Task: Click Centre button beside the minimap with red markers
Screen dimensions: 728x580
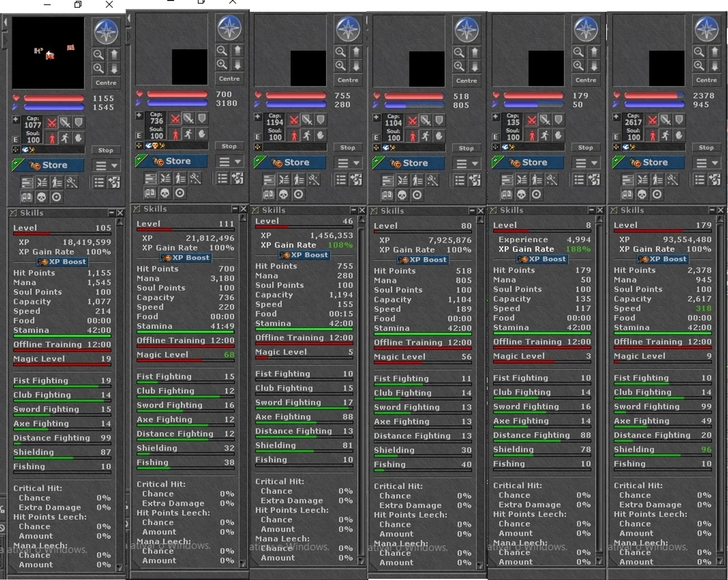Action: (106, 83)
